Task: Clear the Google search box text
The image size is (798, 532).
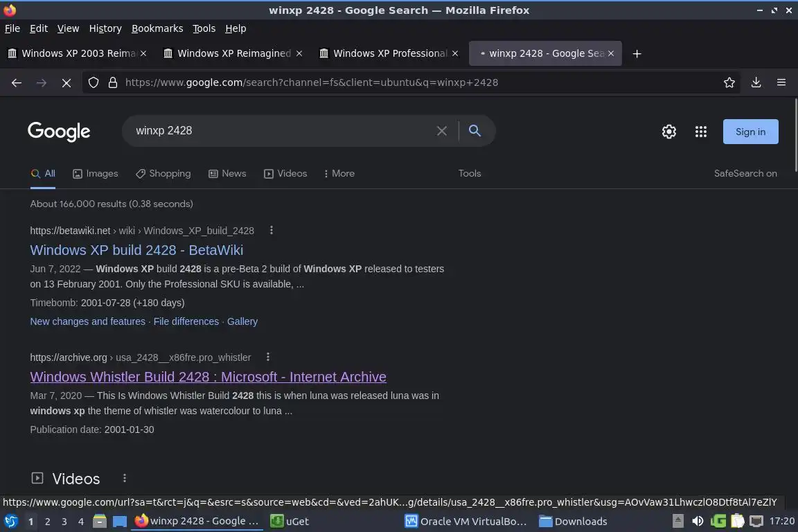Action: click(x=442, y=131)
